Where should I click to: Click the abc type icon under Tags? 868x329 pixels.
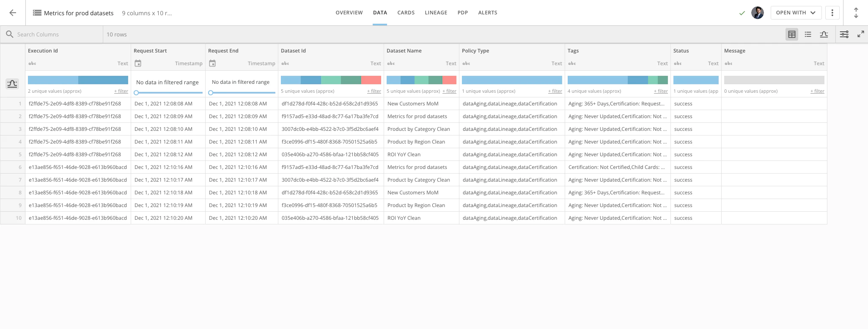[x=572, y=64]
